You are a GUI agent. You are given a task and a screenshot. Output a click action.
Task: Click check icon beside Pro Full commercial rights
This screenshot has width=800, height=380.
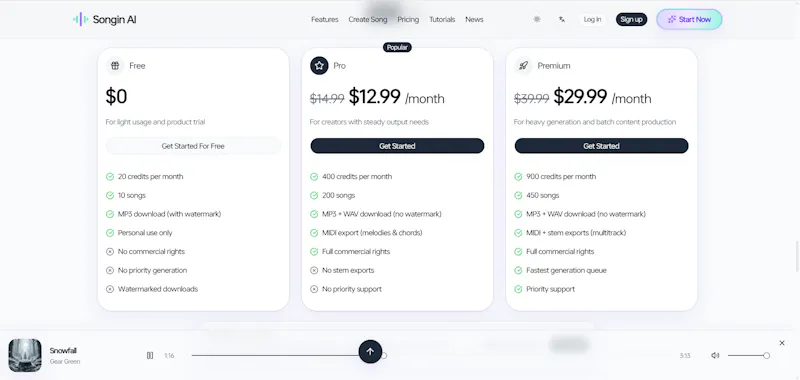[314, 251]
